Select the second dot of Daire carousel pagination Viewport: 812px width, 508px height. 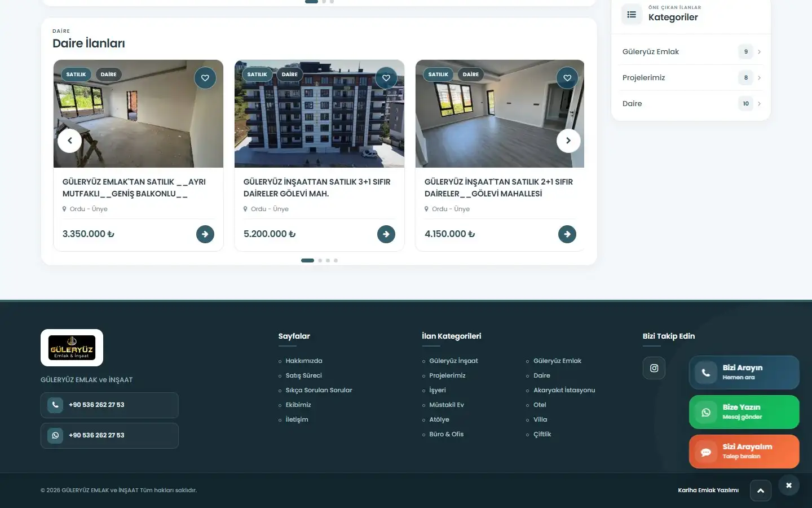(320, 260)
